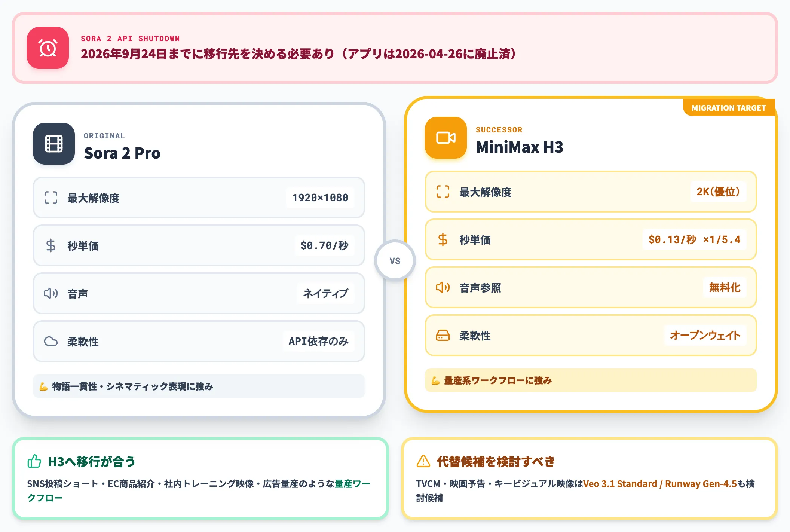This screenshot has height=532, width=790.
Task: Click the 量産系ワークフローに強み strength bar
Action: pos(591,380)
